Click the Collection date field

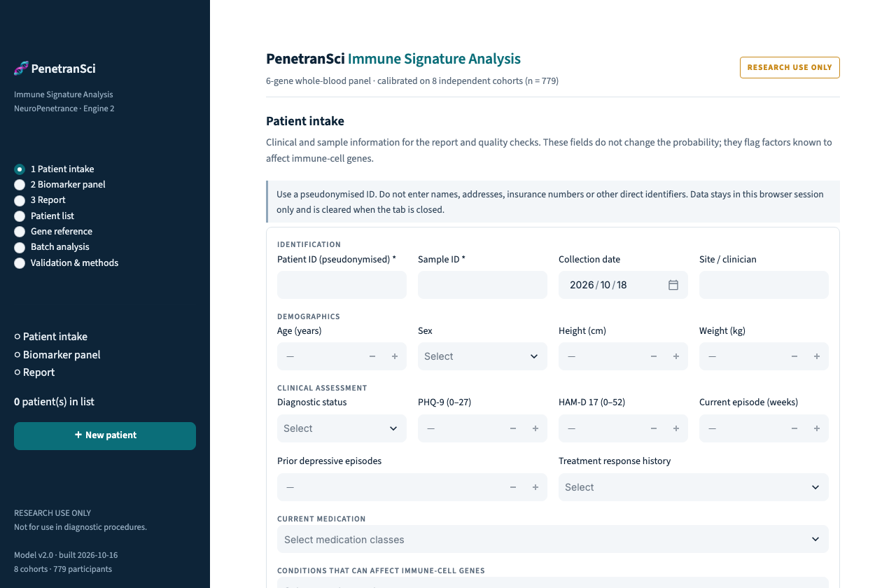(623, 285)
